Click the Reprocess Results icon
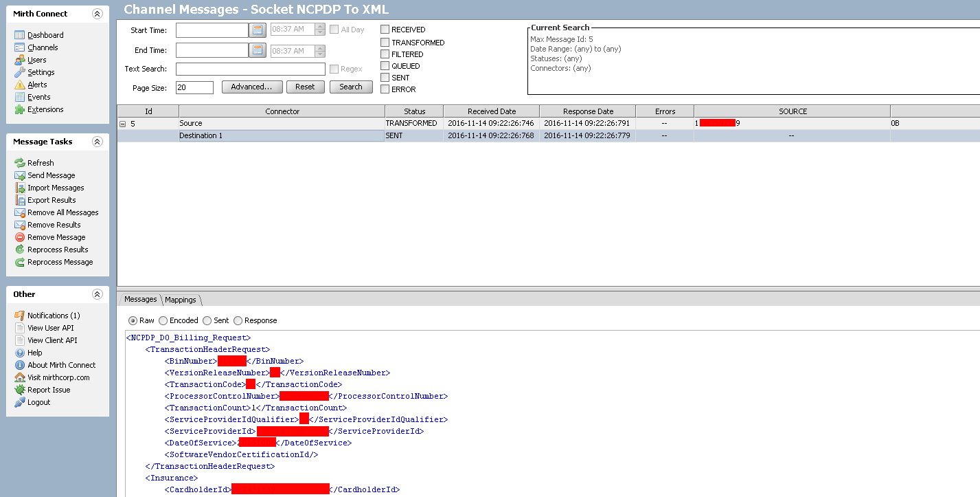This screenshot has height=497, width=980. click(20, 250)
